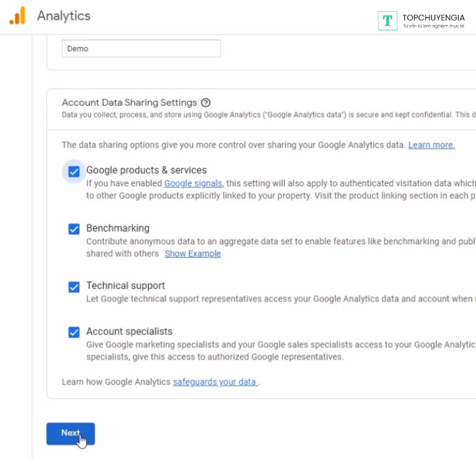Screen dimensions: 476x460
Task: Toggle the Benchmarking checkbox
Action: 74,229
